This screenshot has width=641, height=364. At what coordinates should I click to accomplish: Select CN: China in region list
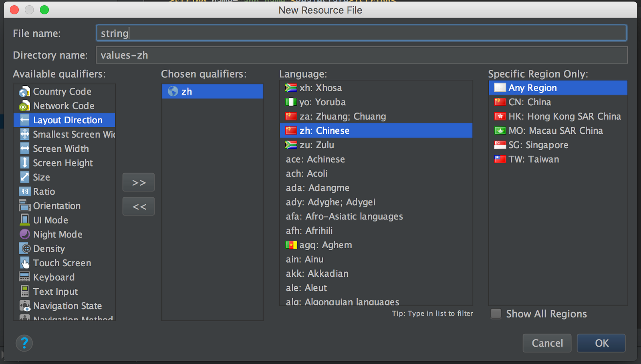[530, 102]
